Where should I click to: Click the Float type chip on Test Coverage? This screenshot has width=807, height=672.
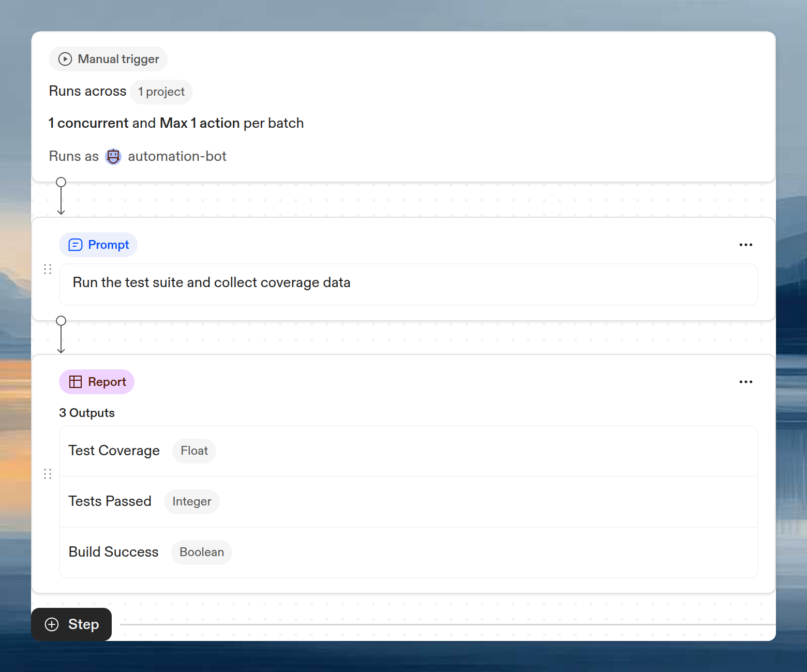point(194,451)
